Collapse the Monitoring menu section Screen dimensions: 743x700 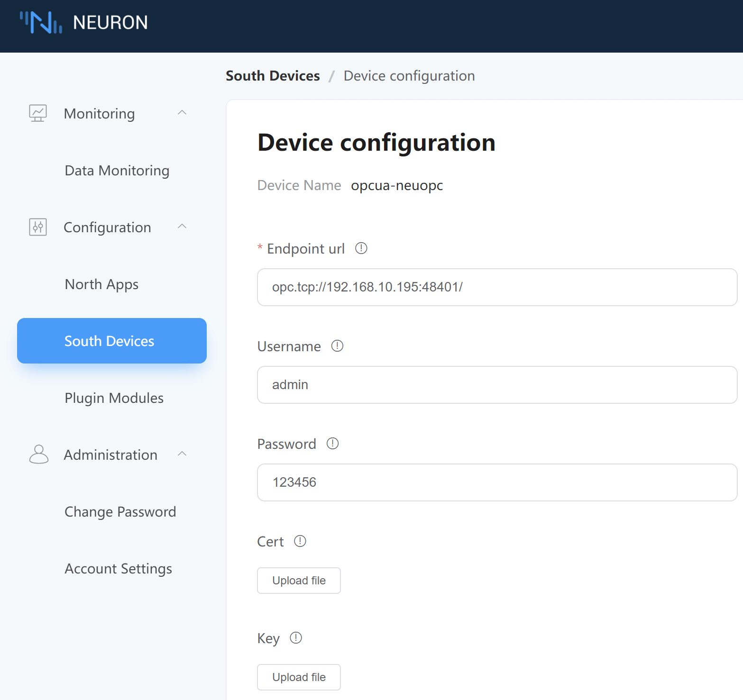[x=182, y=113]
